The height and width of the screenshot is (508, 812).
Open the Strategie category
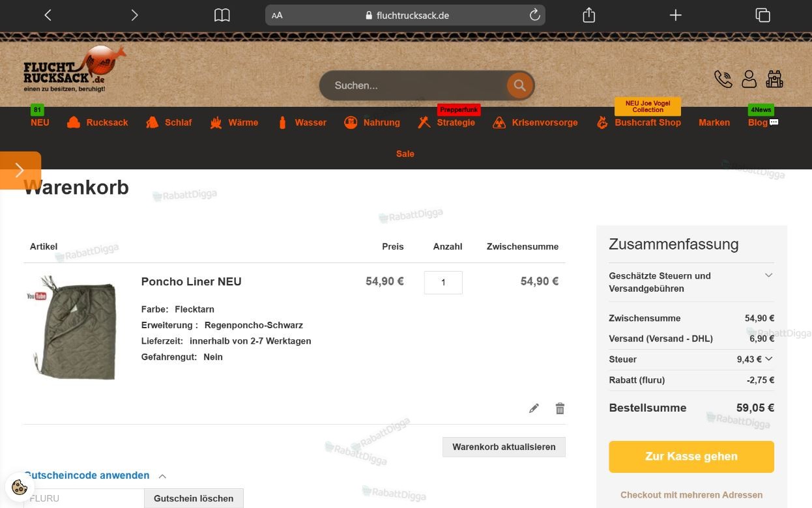[x=446, y=122]
